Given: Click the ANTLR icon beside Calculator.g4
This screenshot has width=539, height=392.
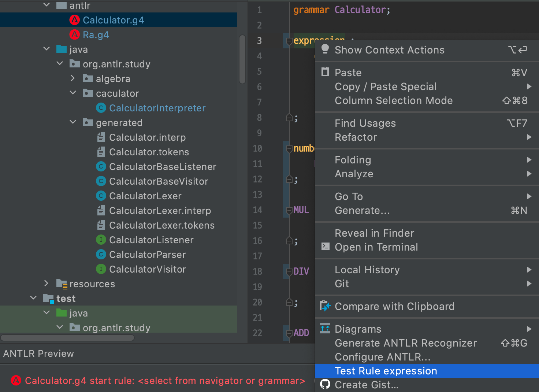Looking at the screenshot, I should [74, 20].
